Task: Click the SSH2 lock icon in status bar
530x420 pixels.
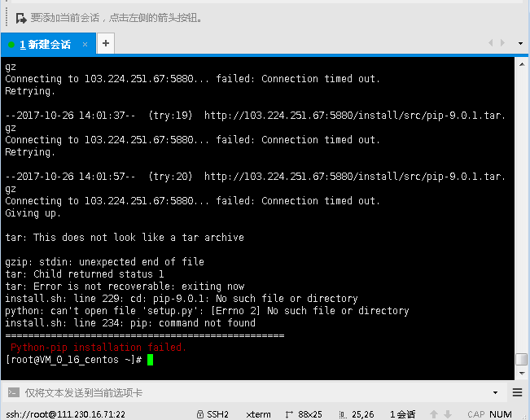Action: 200,414
